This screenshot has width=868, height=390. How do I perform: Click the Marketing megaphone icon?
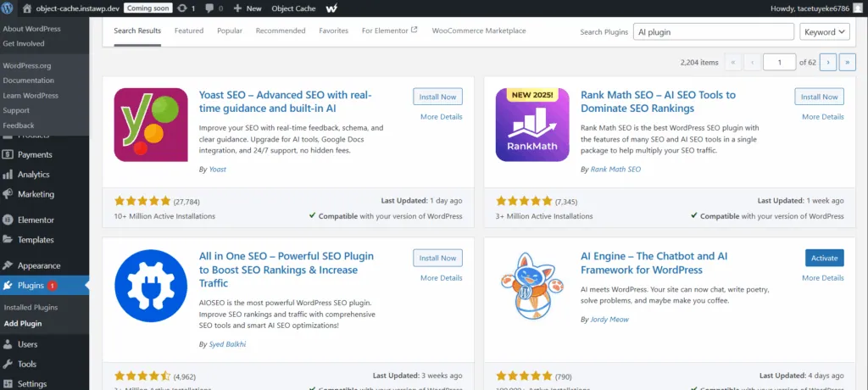[8, 194]
